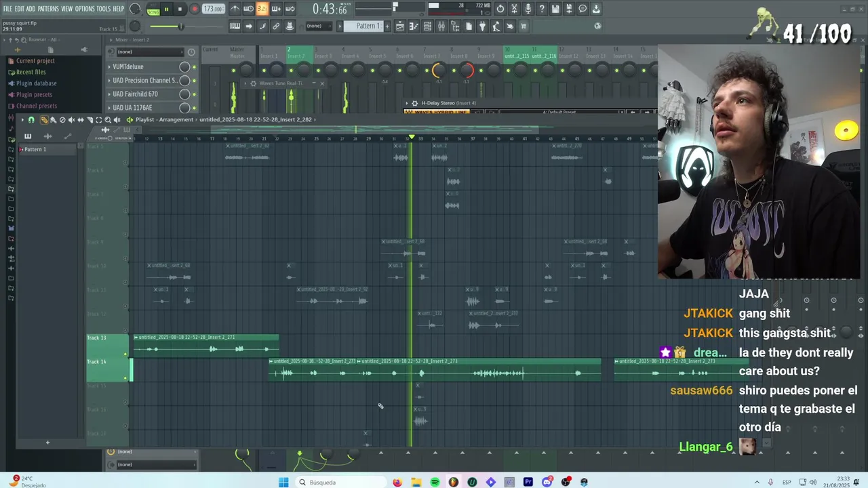The width and height of the screenshot is (868, 488).
Task: Choose the Select marquee tool in playlist
Action: point(98,120)
